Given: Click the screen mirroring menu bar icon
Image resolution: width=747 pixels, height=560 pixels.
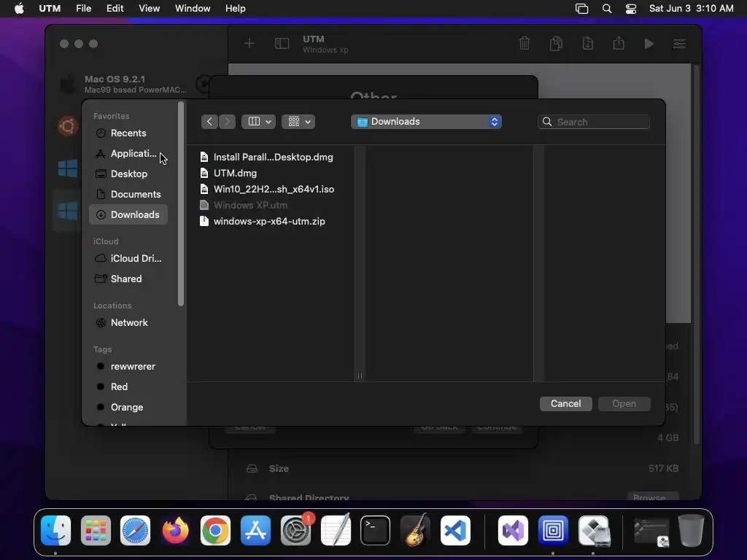Looking at the screenshot, I should tap(581, 9).
